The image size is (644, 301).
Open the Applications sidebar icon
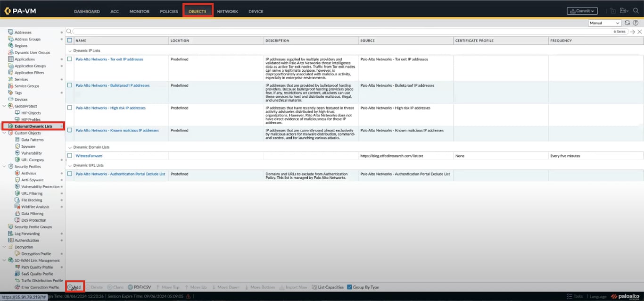pos(10,59)
